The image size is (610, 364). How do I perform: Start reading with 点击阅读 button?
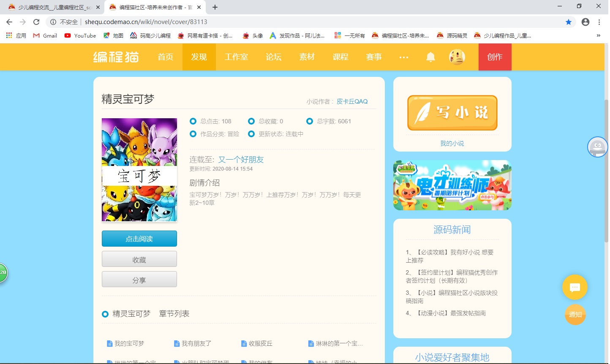[x=139, y=239]
